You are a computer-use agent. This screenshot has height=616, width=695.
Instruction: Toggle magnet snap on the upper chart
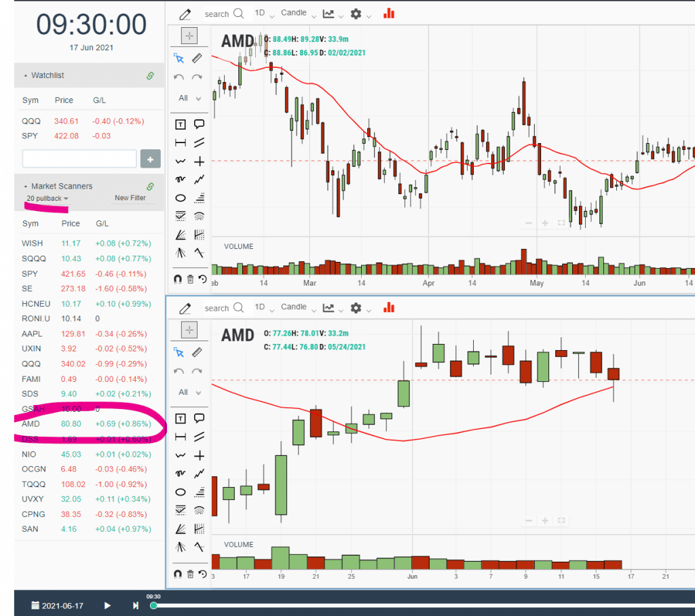(178, 279)
